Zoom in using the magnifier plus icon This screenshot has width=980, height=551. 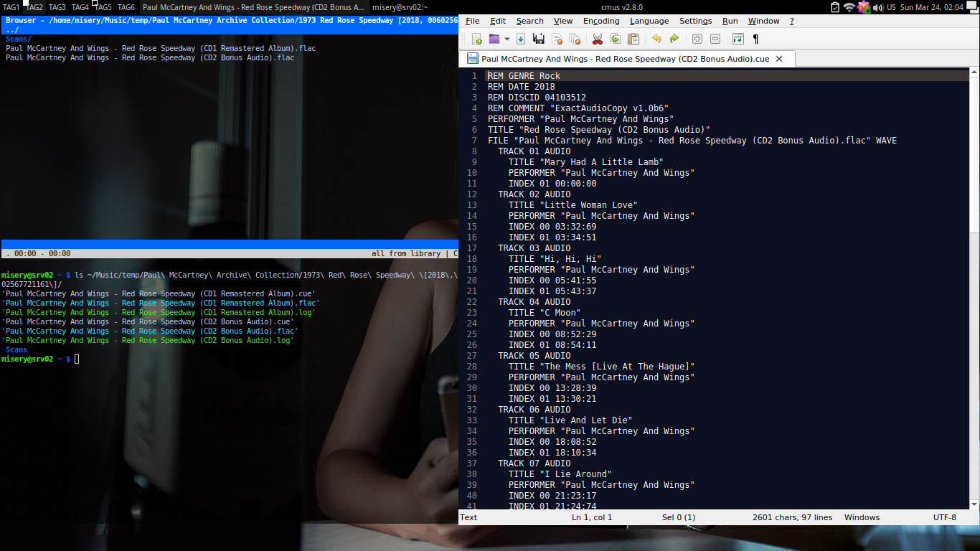[697, 39]
